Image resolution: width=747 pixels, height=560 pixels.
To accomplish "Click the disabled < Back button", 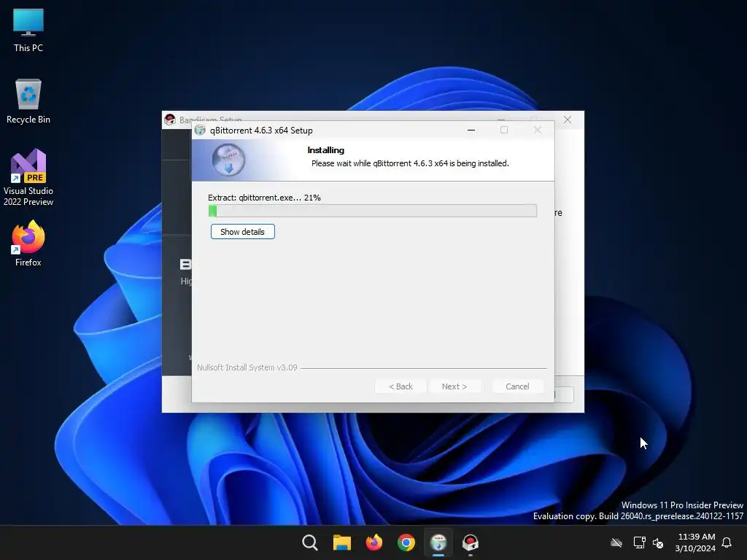I will (400, 386).
